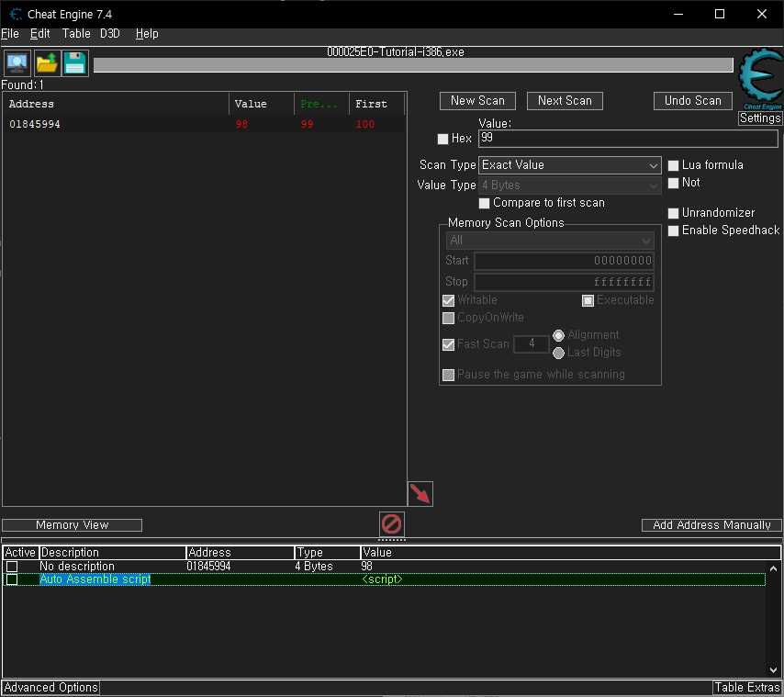This screenshot has width=784, height=697.
Task: Open the File menu
Action: (x=10, y=33)
